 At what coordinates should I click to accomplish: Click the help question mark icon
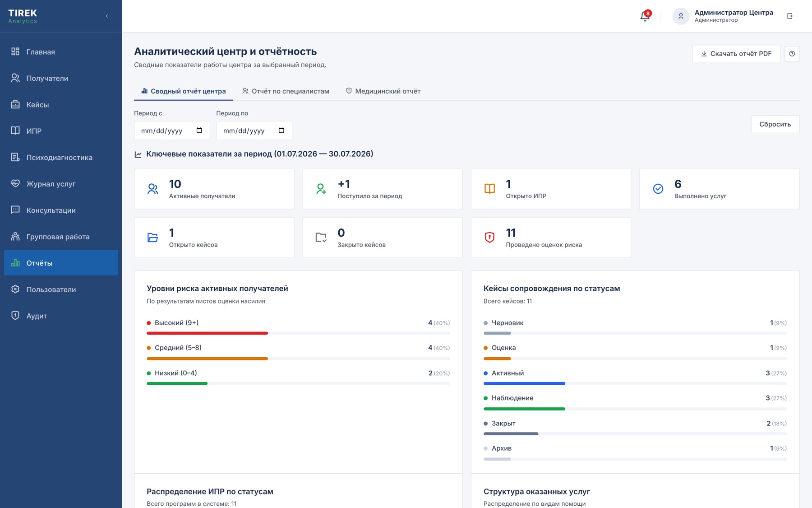tap(792, 54)
